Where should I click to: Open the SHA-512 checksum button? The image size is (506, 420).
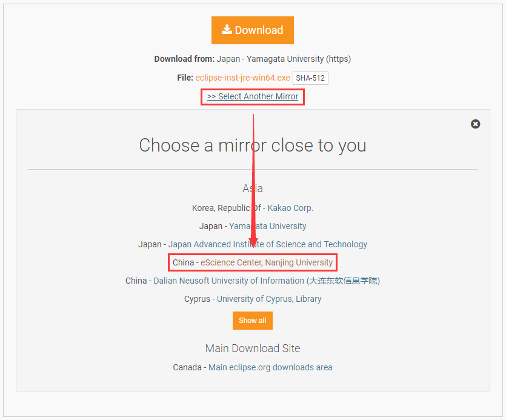point(310,78)
